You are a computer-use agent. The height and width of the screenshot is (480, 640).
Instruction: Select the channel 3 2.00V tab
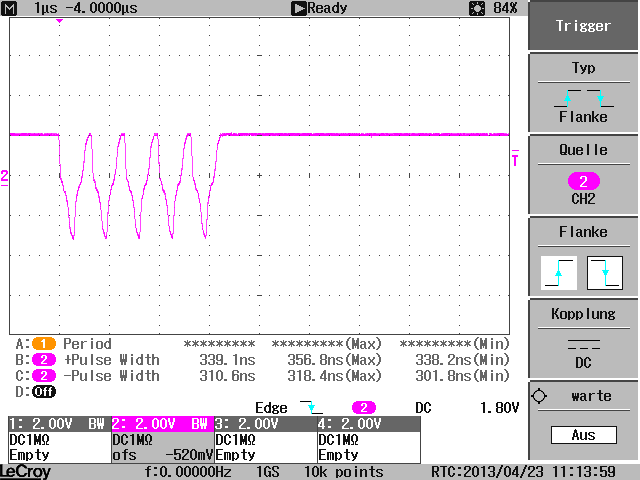pos(266,424)
